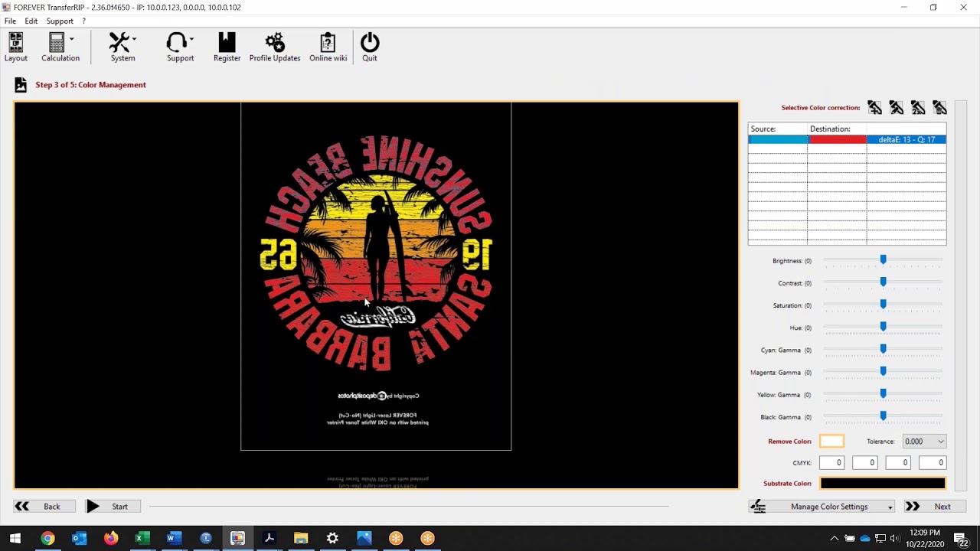Delete selected color correction with trash eyedropper
The width and height of the screenshot is (980, 551).
click(x=939, y=108)
